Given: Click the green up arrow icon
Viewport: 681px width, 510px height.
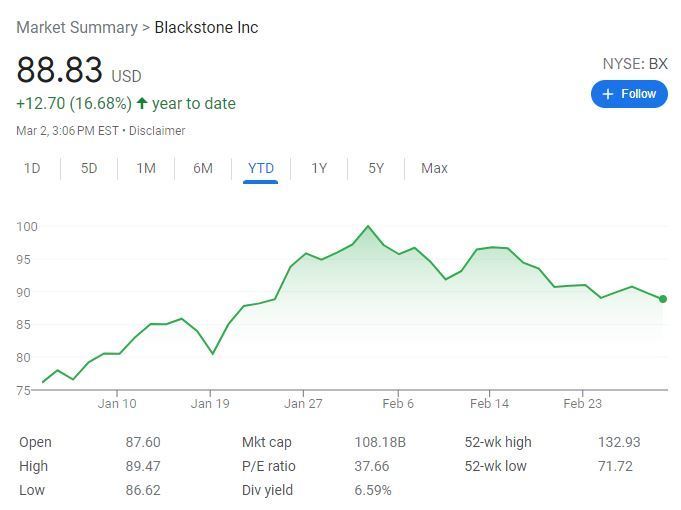Looking at the screenshot, I should point(142,103).
